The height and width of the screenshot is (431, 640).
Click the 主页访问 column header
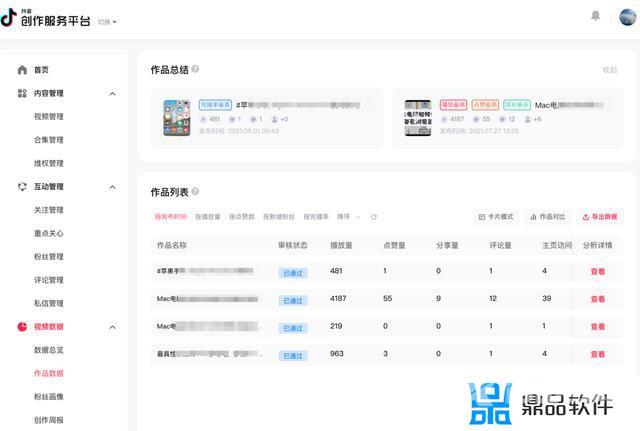[x=557, y=245]
